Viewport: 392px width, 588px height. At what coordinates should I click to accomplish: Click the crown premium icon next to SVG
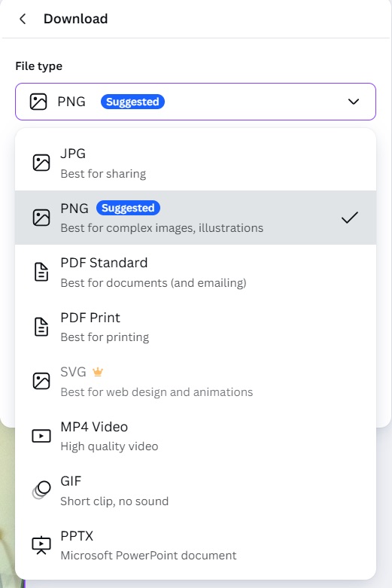coord(98,372)
